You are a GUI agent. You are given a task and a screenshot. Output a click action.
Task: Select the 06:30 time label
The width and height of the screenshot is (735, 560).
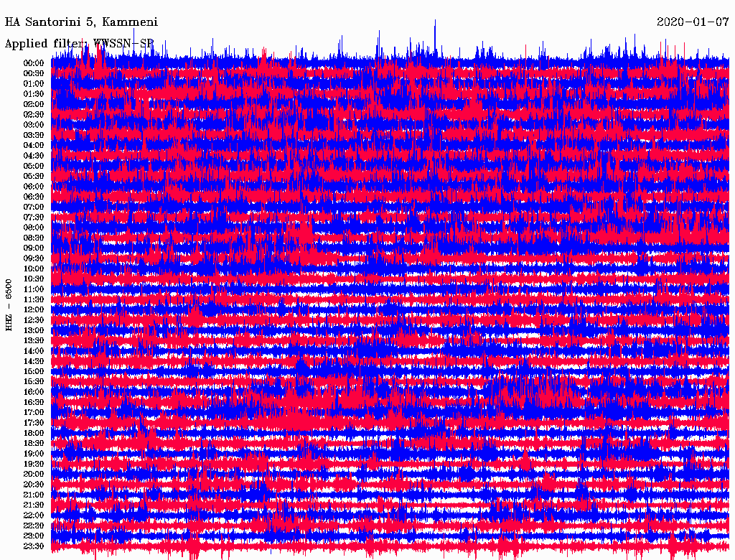(x=34, y=197)
